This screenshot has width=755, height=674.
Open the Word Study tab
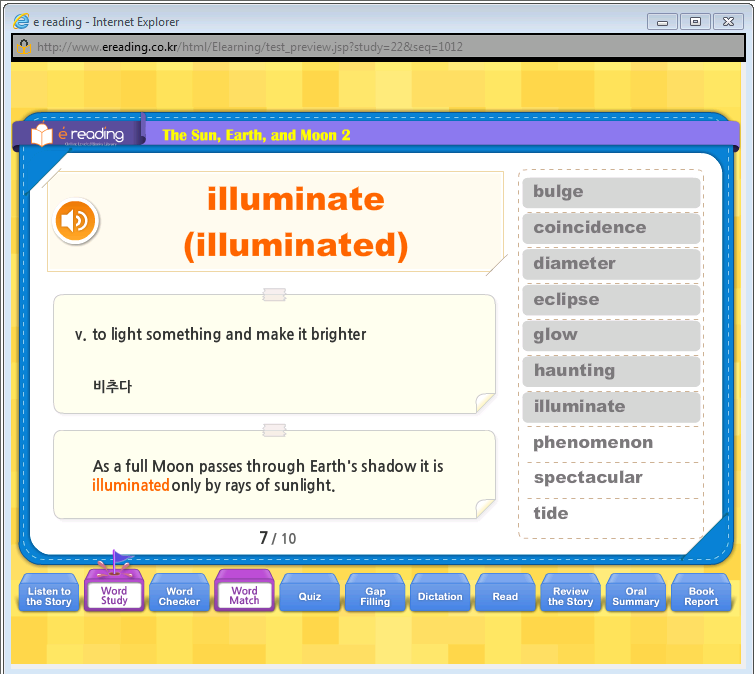[x=114, y=592]
